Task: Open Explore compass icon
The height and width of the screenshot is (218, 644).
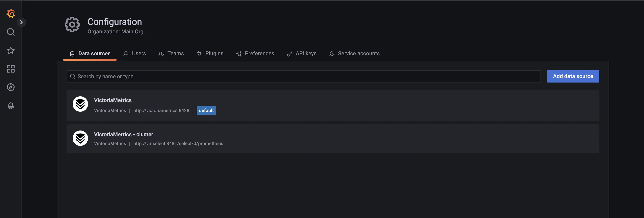Action: (11, 87)
